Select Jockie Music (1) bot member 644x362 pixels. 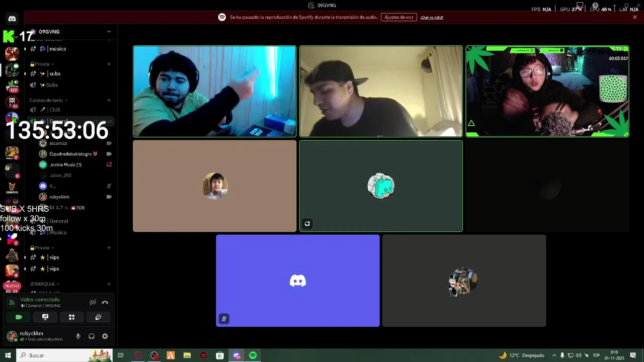(75, 164)
